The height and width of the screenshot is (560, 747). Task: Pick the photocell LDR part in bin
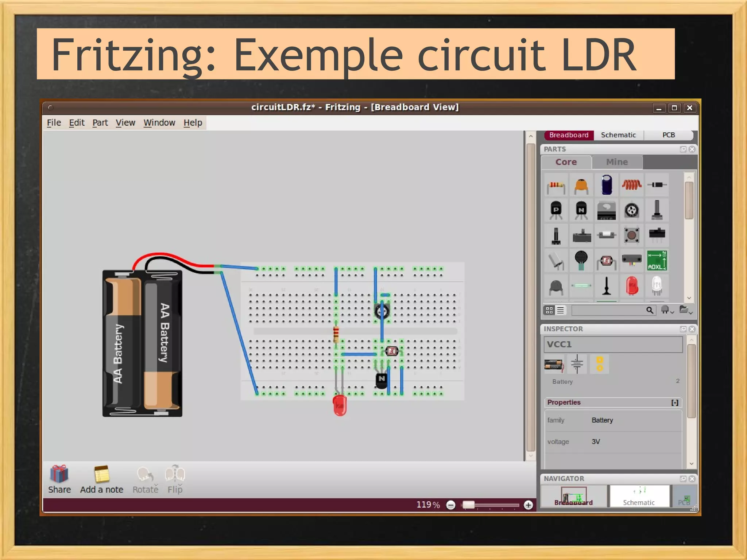(x=606, y=261)
